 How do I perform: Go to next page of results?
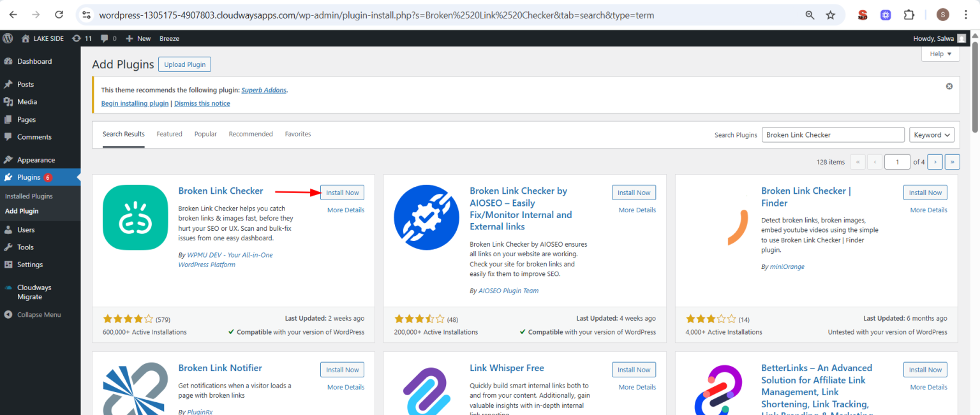click(x=935, y=162)
